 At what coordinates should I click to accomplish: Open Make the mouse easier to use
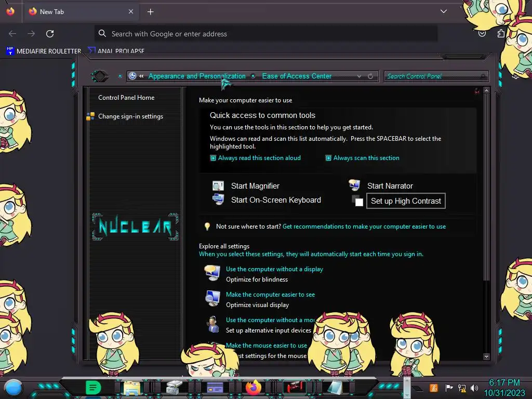pos(267,345)
